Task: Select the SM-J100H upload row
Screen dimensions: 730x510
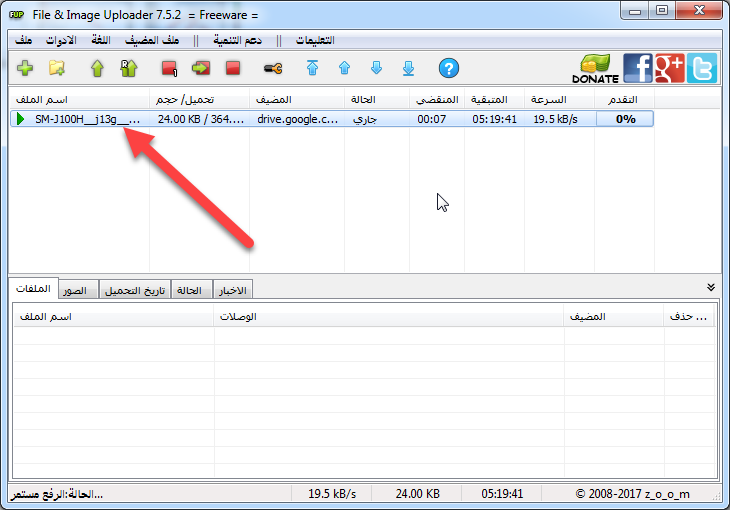Action: pos(331,119)
